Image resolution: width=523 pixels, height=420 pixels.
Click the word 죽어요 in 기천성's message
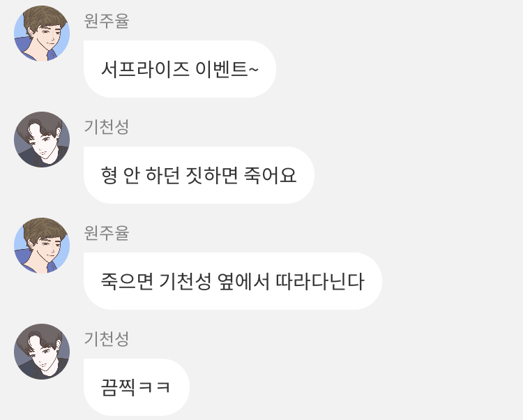click(x=270, y=175)
